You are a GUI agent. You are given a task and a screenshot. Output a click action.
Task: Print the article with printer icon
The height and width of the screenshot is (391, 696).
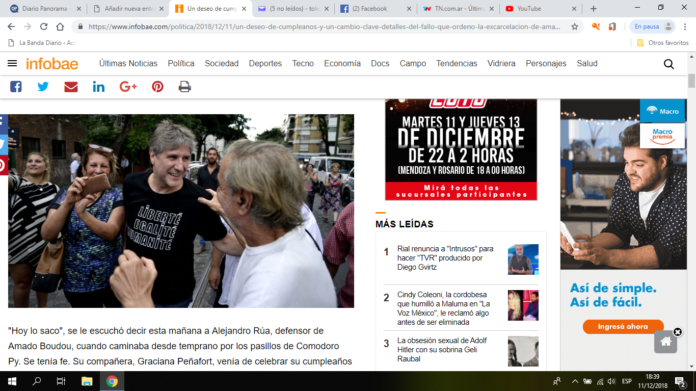(x=185, y=87)
